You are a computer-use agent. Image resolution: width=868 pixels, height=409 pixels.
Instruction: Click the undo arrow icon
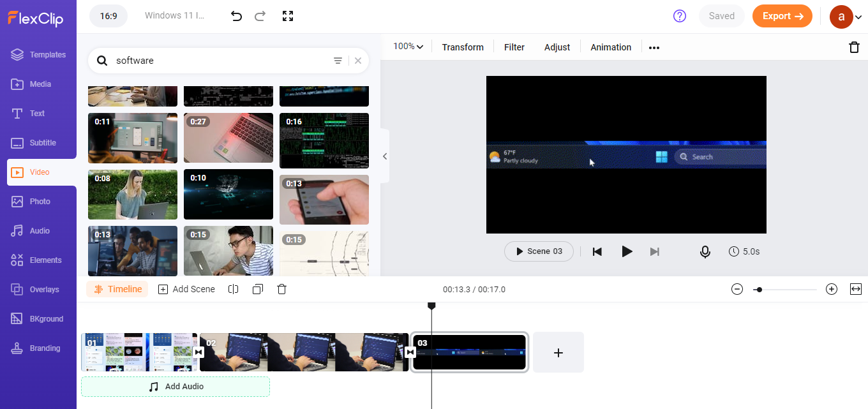(x=237, y=16)
